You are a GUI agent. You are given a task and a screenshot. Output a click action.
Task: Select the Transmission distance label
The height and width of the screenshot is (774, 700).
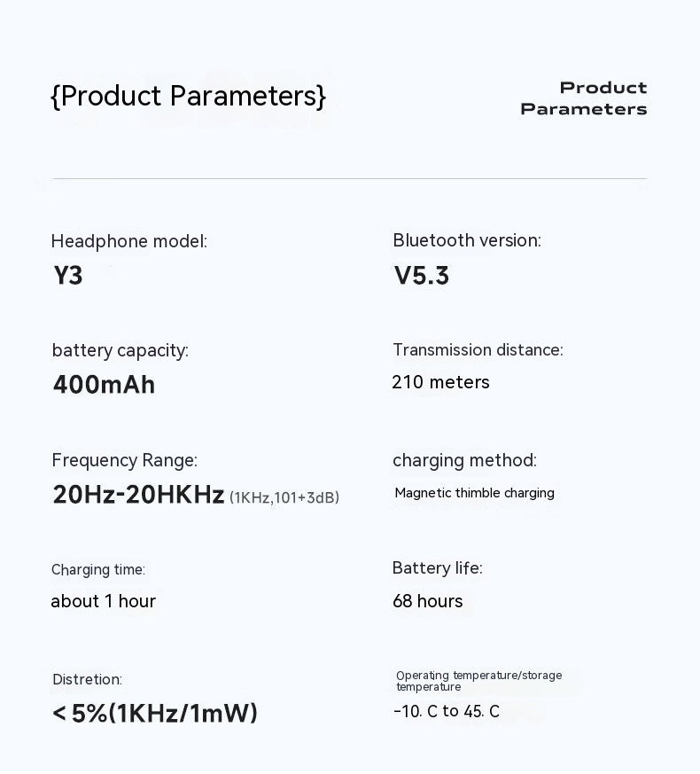point(478,350)
